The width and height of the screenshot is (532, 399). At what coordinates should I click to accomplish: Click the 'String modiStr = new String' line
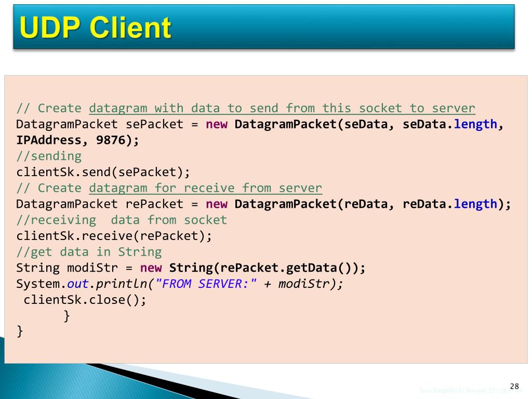(191, 268)
